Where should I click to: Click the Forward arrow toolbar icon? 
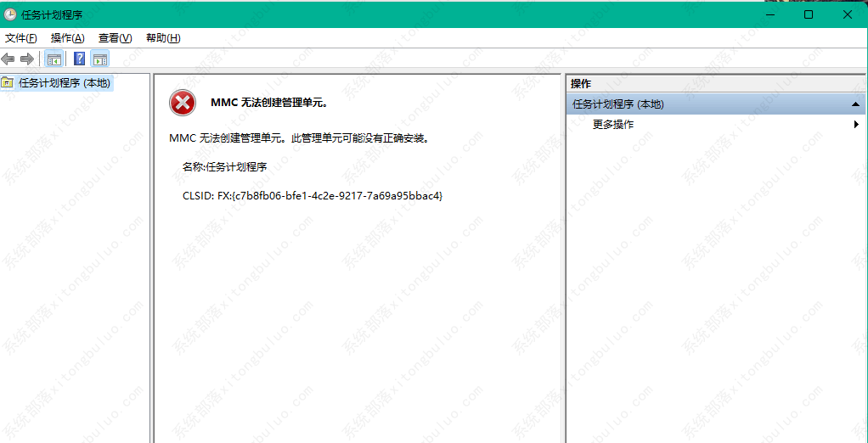point(26,59)
